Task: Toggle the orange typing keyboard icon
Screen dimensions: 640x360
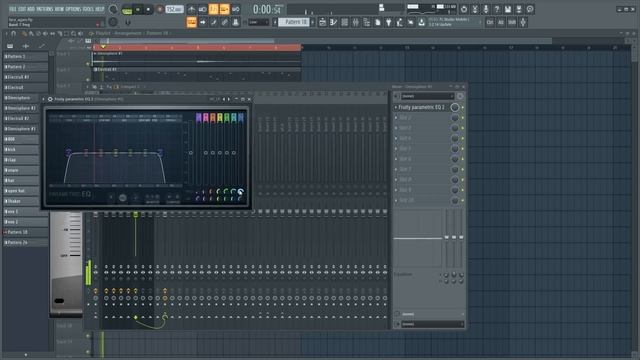Action: coord(191,22)
